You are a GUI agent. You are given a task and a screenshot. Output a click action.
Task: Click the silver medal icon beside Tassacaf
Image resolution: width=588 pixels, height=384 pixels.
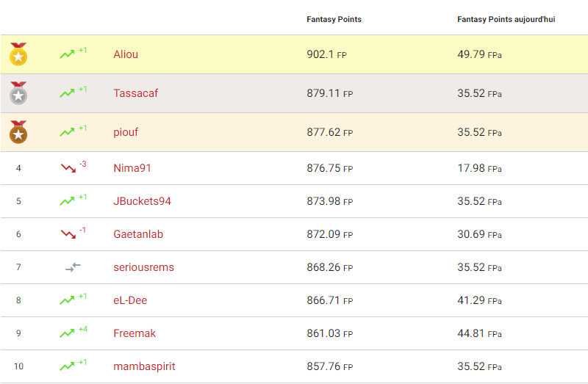click(x=18, y=93)
